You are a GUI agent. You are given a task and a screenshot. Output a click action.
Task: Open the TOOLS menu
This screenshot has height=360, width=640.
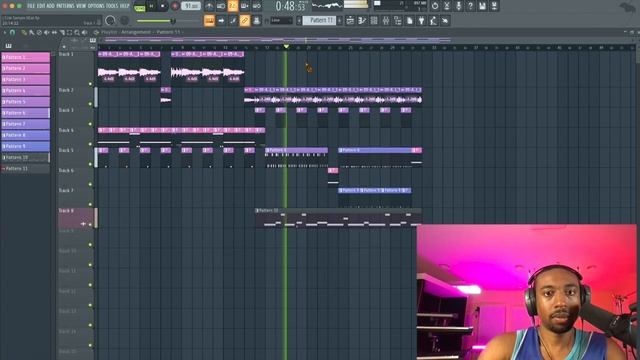112,6
